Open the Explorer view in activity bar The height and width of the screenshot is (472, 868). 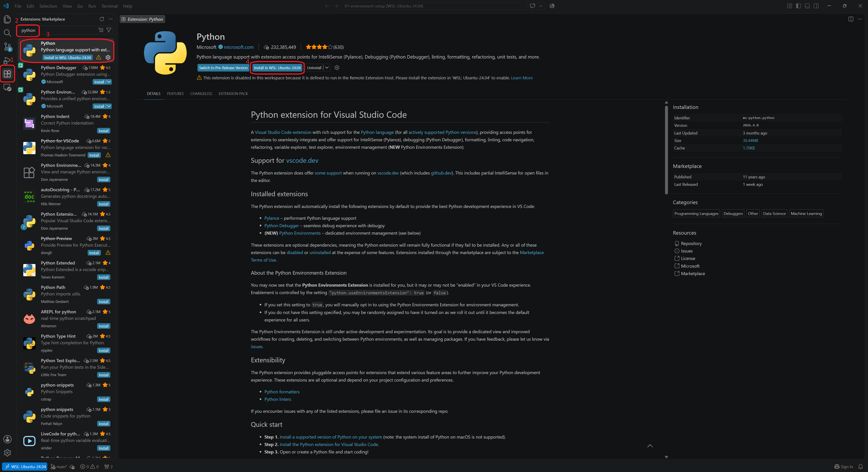tap(7, 19)
